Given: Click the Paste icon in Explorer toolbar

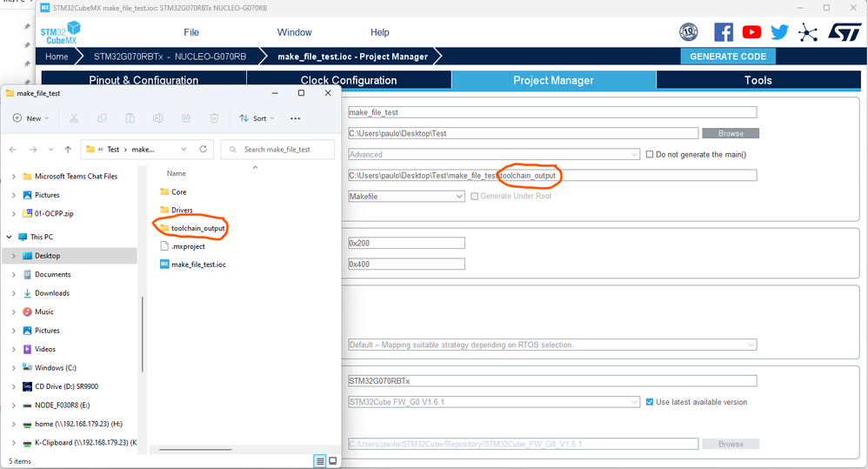Looking at the screenshot, I should (130, 118).
